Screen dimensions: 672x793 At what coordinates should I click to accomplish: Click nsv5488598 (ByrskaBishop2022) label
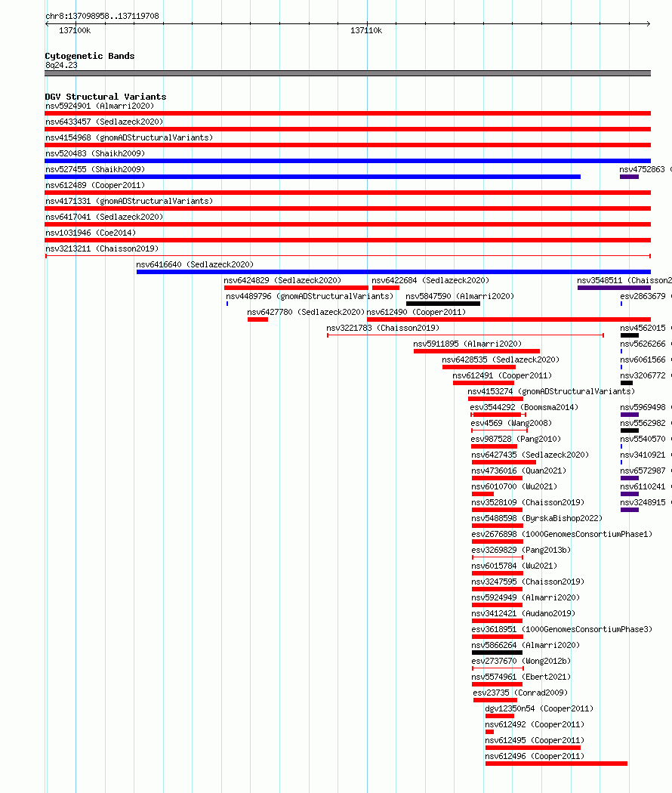(537, 518)
